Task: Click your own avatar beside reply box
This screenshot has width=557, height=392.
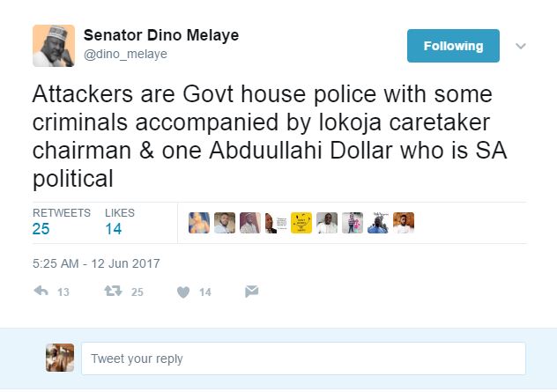Action: pos(59,358)
